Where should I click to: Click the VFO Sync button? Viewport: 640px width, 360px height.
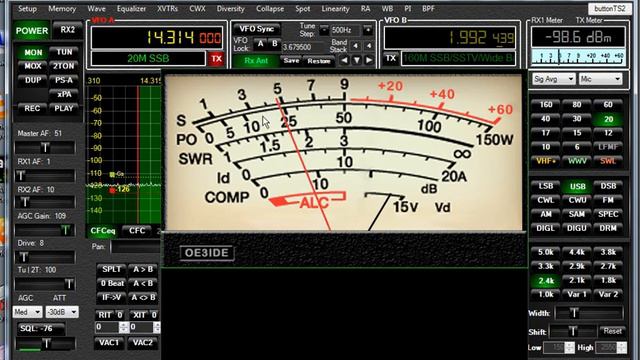click(257, 29)
